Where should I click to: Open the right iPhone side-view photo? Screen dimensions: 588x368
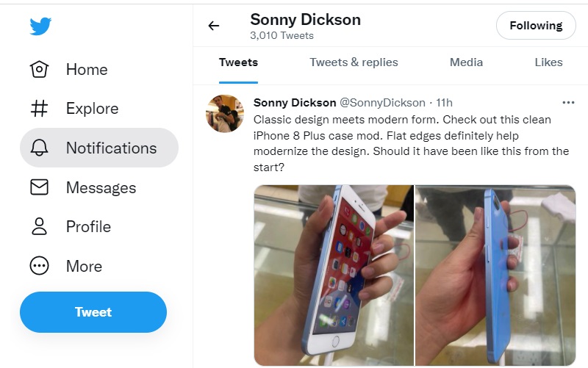coord(495,275)
